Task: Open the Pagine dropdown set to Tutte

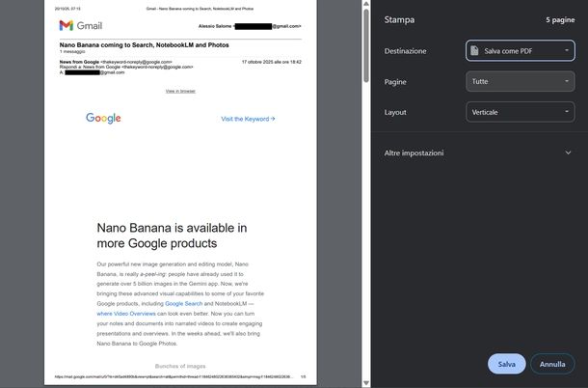Action: click(x=521, y=82)
